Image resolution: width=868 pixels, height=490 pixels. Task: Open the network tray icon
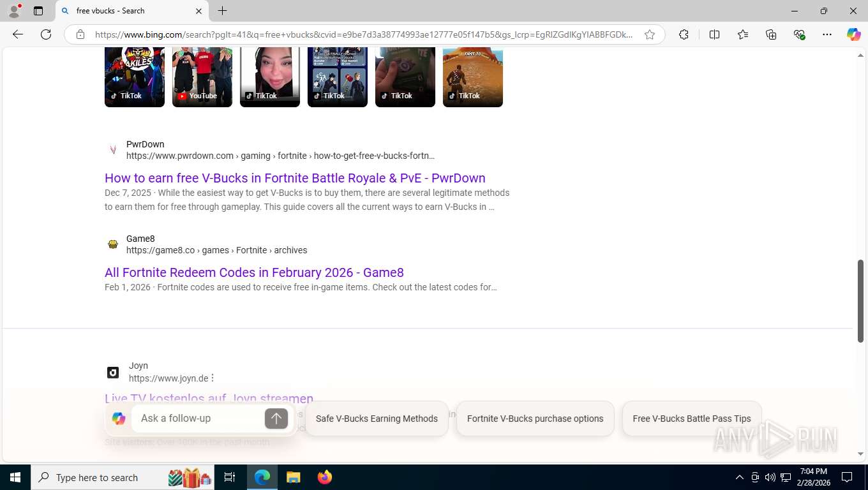pyautogui.click(x=786, y=477)
